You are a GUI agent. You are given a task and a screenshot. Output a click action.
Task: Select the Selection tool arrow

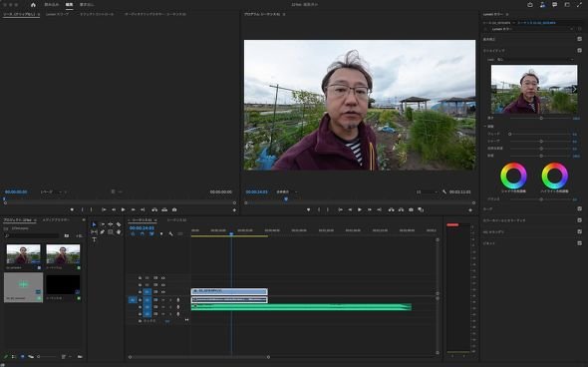pos(94,224)
